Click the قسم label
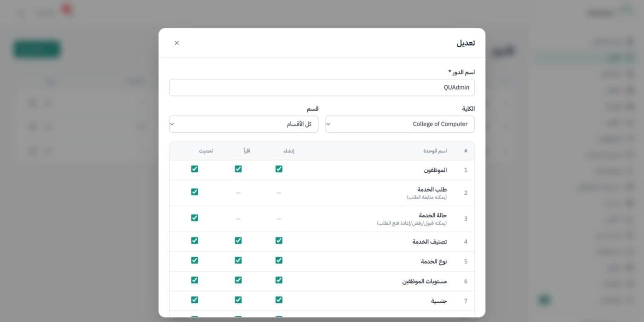 313,109
